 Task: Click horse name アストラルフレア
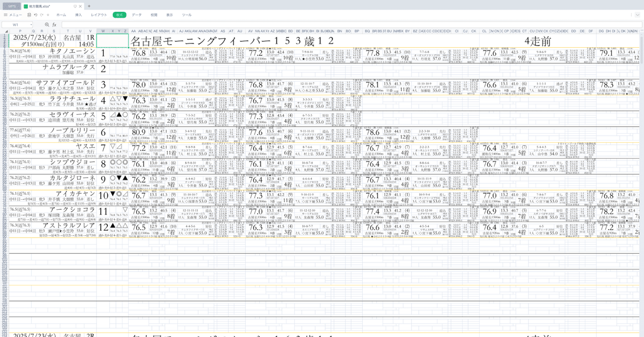69,225
